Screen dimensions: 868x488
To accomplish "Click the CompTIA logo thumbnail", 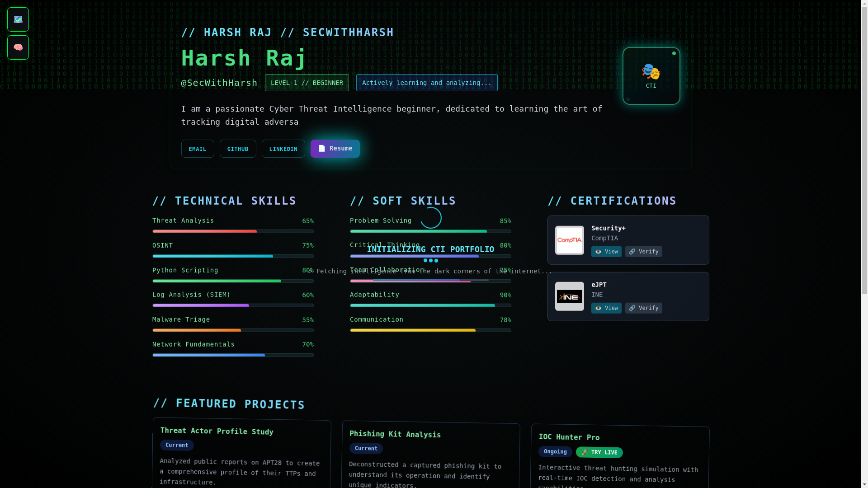I will click(x=570, y=240).
